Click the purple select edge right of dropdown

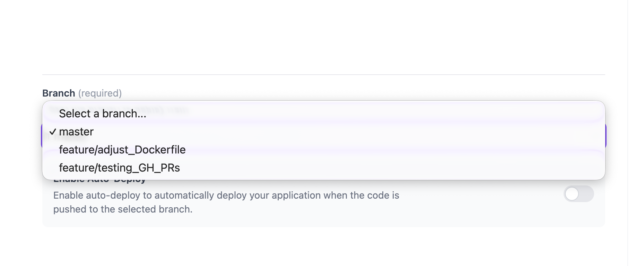tap(606, 136)
